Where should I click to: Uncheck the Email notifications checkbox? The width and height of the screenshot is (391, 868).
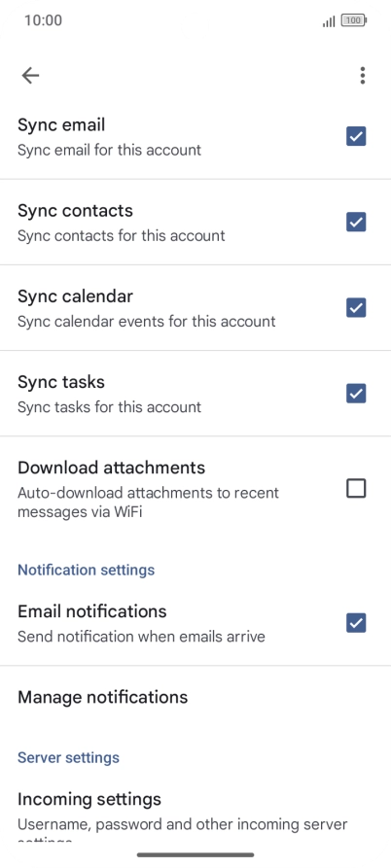(356, 623)
